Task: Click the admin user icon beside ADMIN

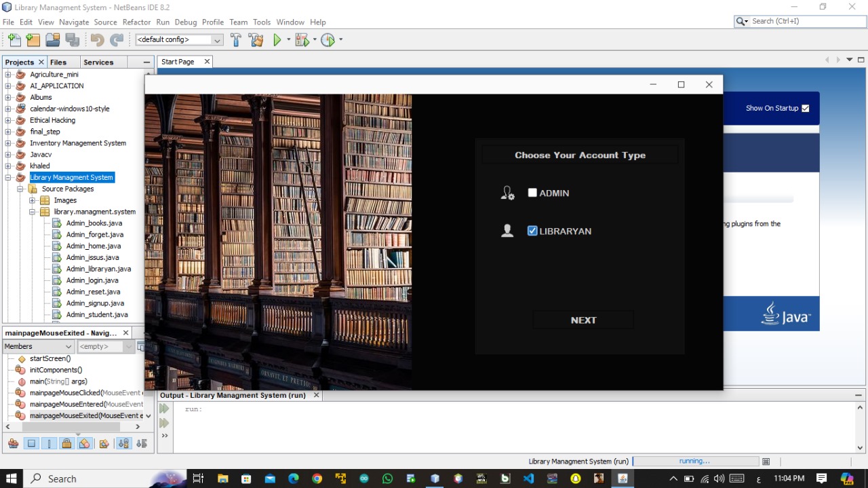Action: tap(507, 193)
